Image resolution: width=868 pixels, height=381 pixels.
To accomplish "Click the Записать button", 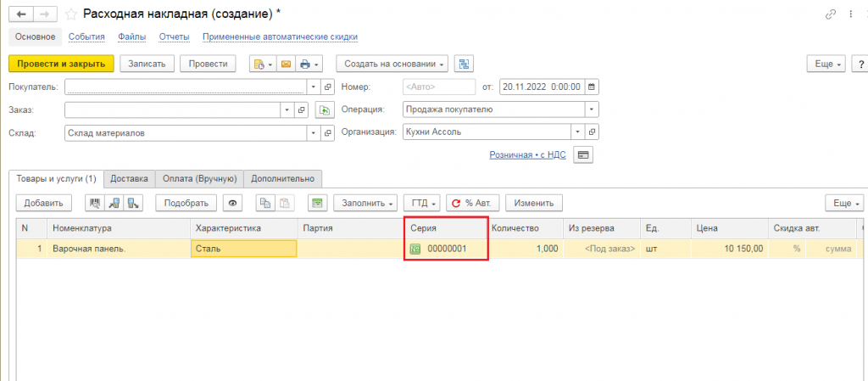I will point(147,64).
